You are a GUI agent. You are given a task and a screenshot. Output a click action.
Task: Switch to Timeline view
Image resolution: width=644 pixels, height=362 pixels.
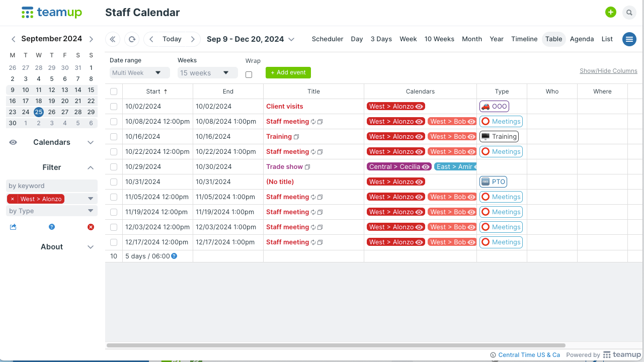(x=524, y=39)
